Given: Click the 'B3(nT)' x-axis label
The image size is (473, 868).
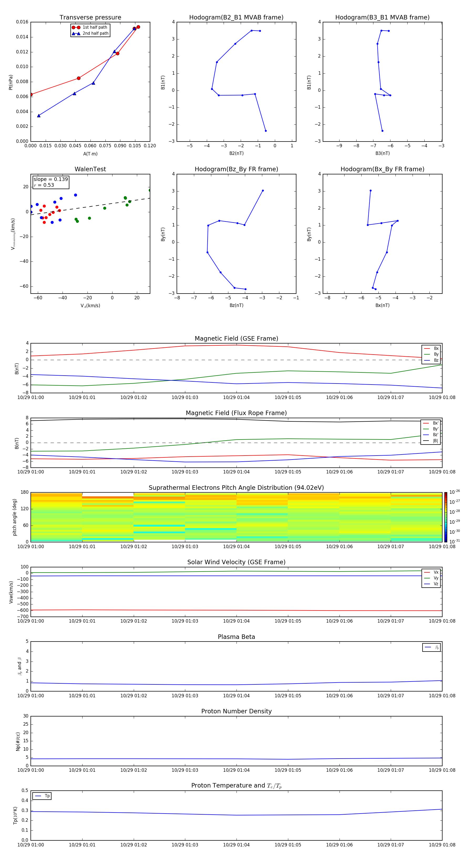Looking at the screenshot, I should (x=382, y=154).
